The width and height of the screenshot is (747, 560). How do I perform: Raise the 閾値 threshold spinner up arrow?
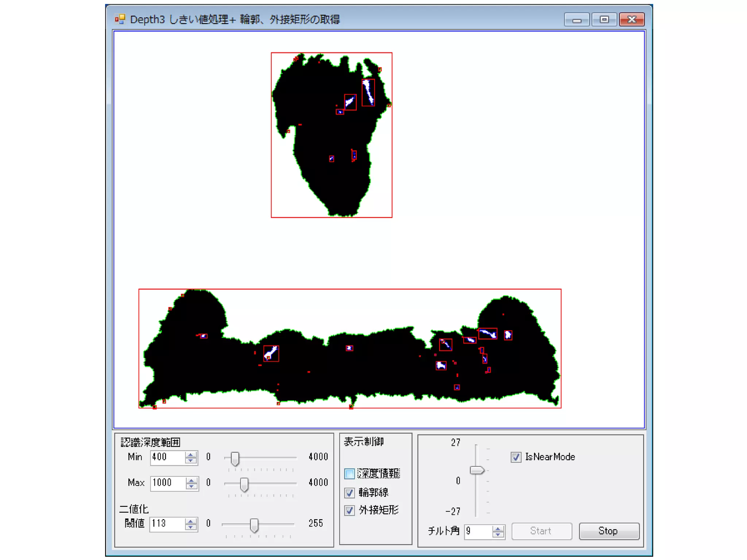click(190, 521)
